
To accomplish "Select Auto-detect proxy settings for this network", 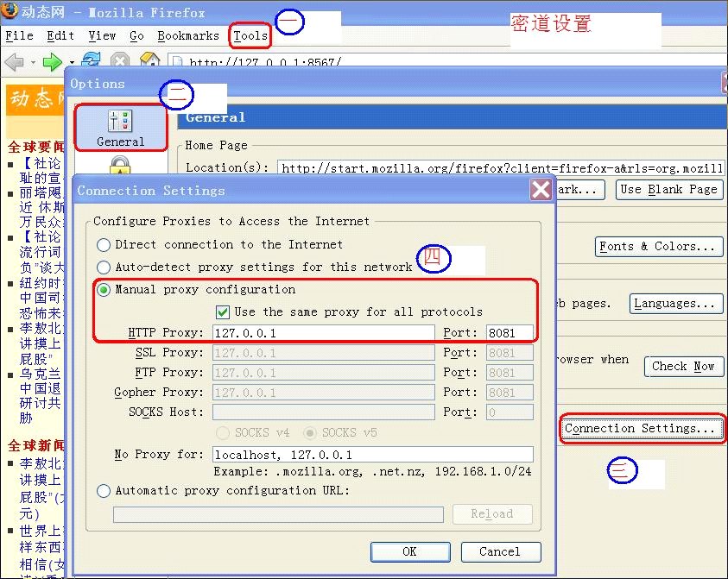I will click(104, 267).
